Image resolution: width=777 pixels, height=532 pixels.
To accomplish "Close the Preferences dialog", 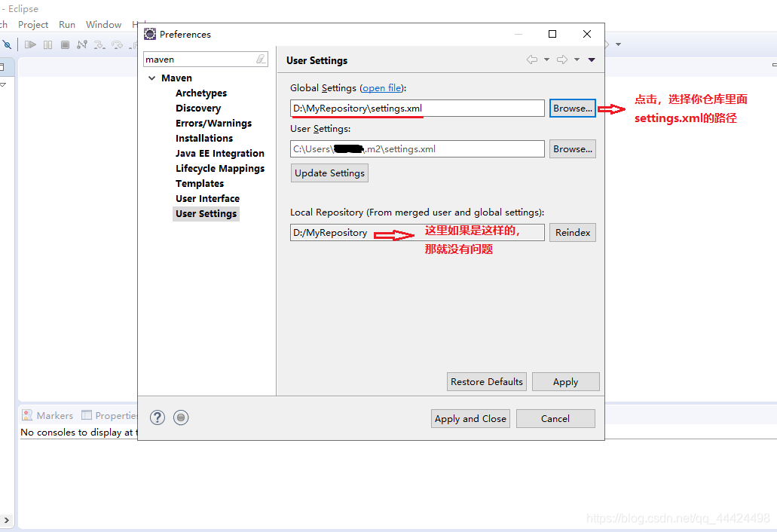I will pos(587,34).
